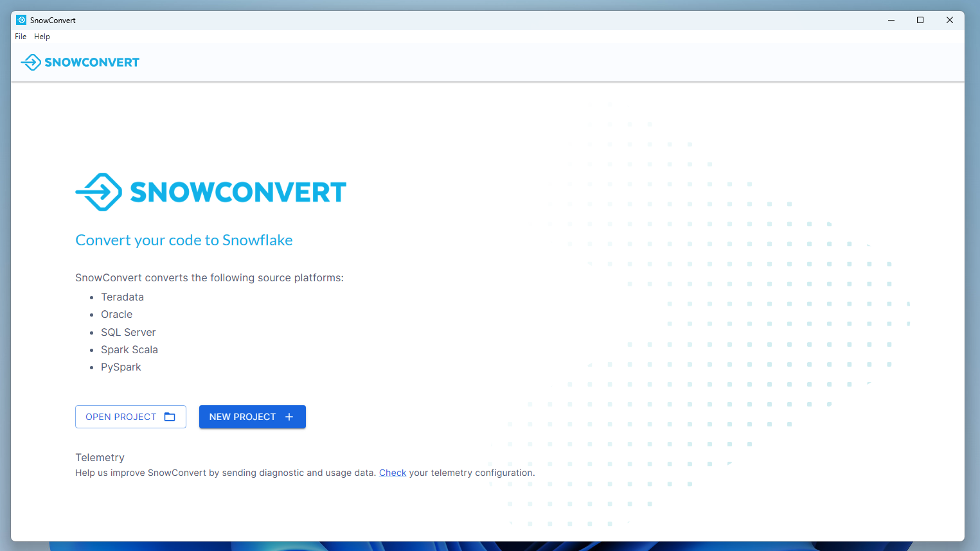Click the large SNOWCONVERT wordmark

pos(238,192)
